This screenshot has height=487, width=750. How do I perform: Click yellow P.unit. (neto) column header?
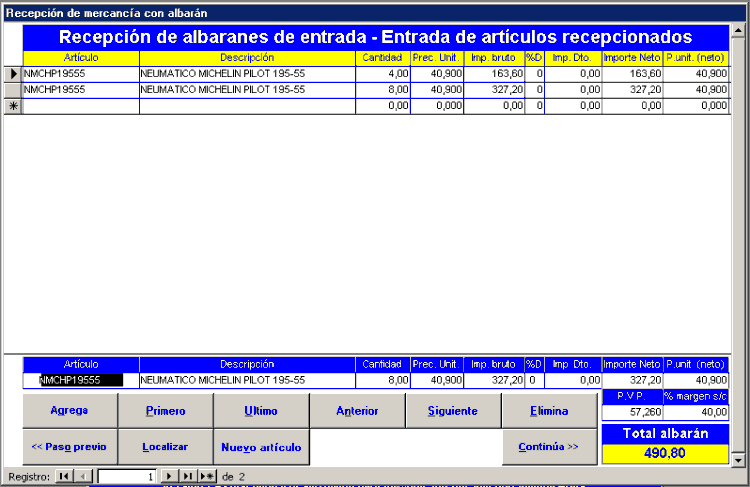696,58
